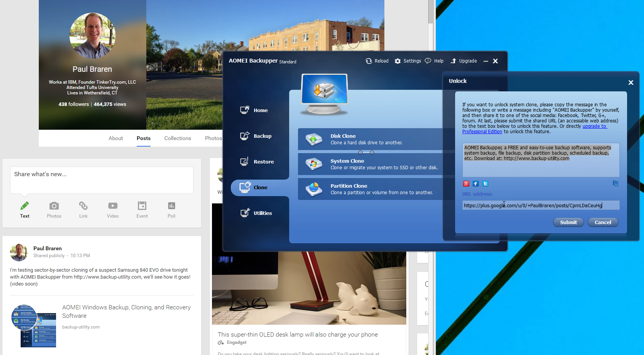Open Paul Braren author name on post
The width and height of the screenshot is (644, 355).
(48, 248)
